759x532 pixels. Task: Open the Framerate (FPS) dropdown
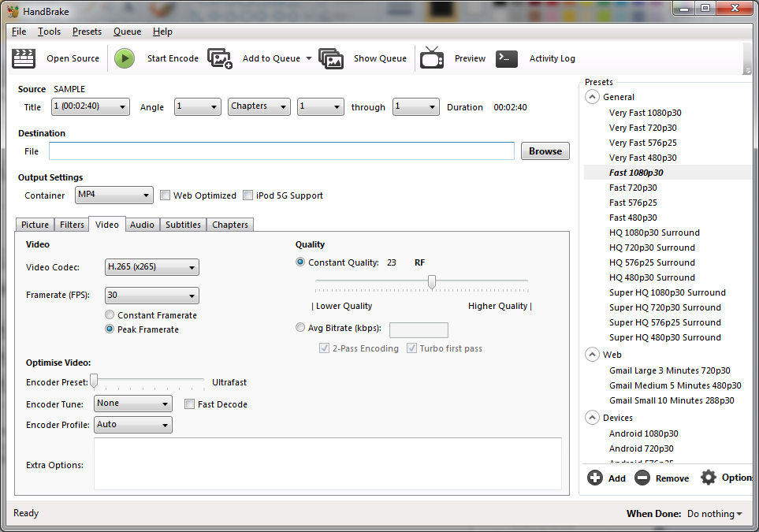(152, 296)
